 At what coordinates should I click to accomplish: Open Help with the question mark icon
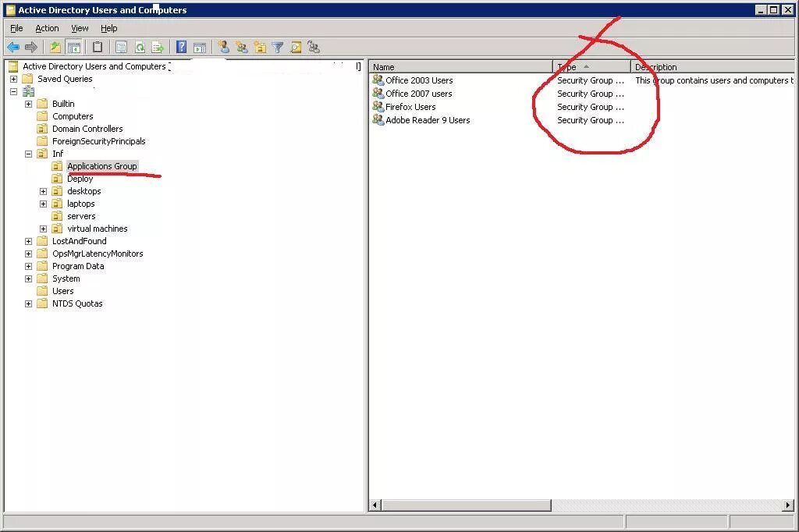(x=181, y=48)
